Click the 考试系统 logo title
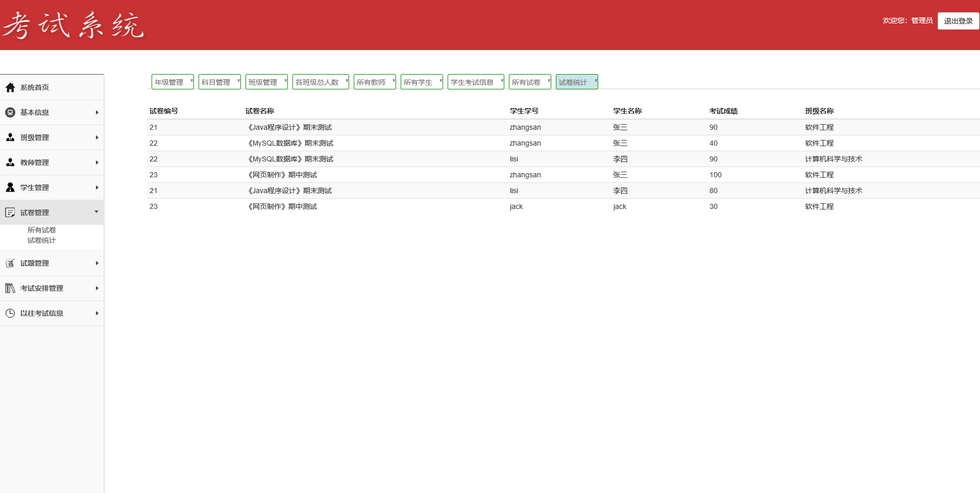 (x=73, y=25)
